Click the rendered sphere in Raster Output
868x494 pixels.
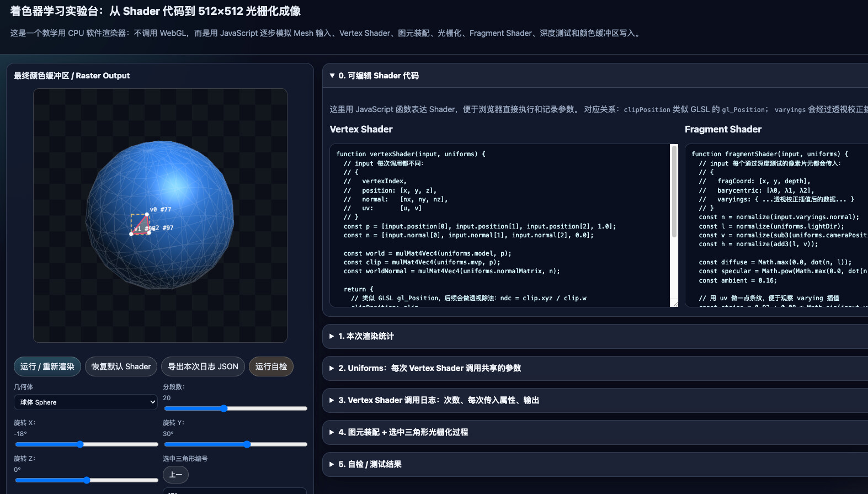[x=160, y=215]
